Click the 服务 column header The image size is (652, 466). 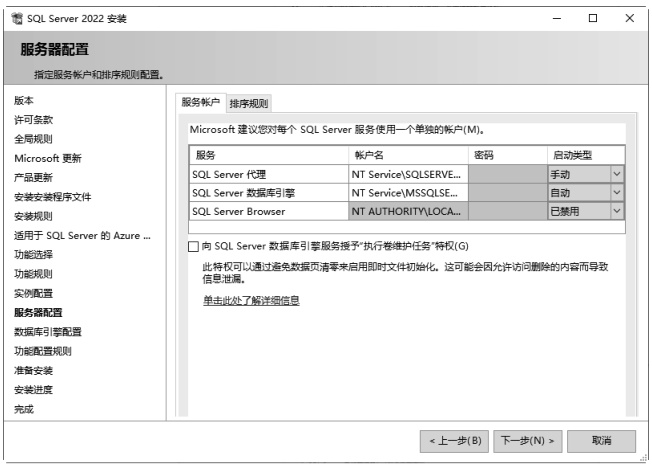[269, 155]
